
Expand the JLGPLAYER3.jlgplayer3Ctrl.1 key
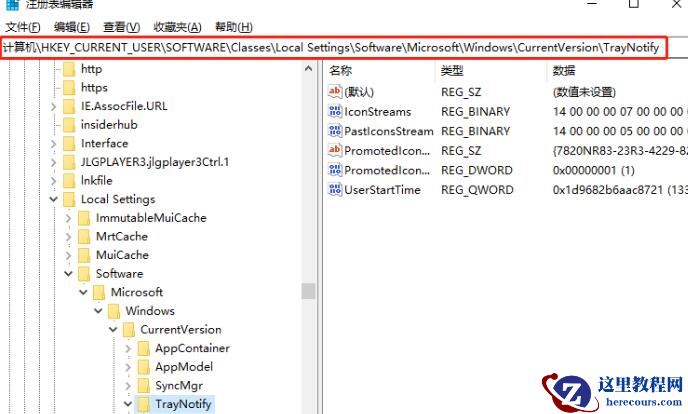tap(53, 163)
